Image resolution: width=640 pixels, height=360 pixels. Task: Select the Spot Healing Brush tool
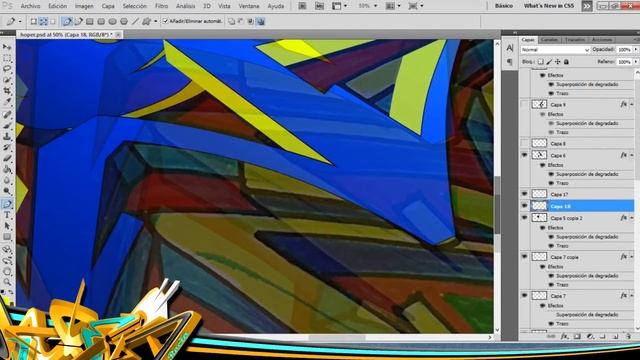[x=7, y=115]
